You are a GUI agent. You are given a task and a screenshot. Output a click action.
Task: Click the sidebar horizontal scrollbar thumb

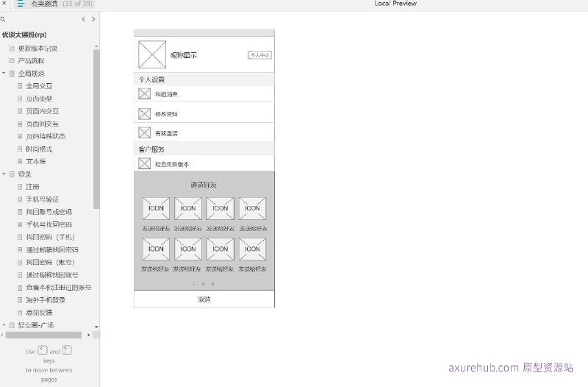(43, 335)
